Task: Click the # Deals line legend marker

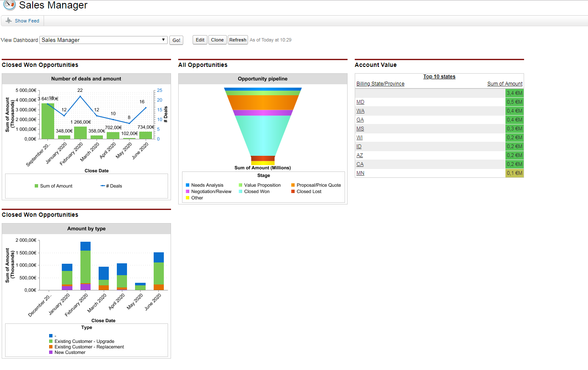Action: tap(102, 186)
